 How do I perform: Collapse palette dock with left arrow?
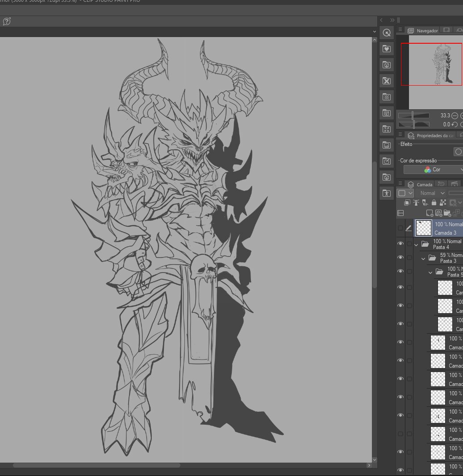click(x=382, y=20)
